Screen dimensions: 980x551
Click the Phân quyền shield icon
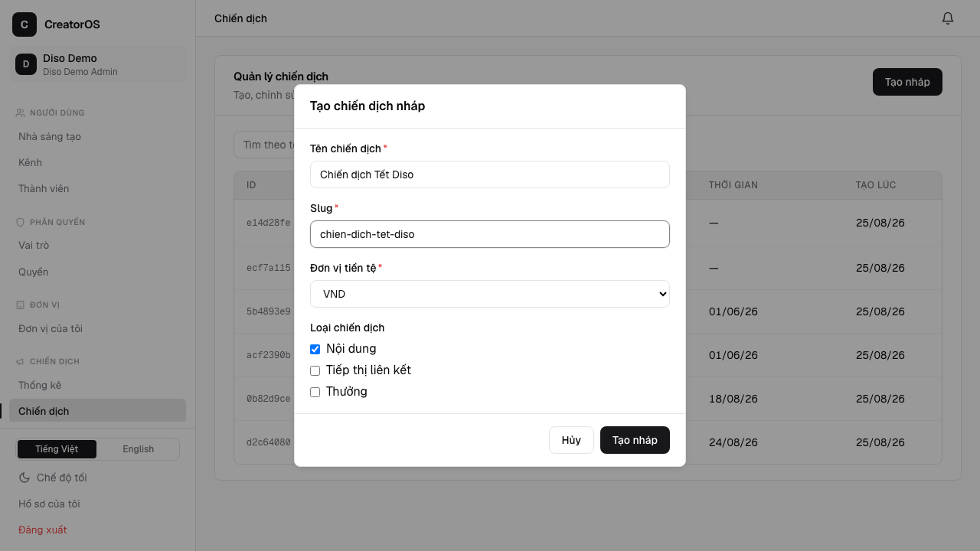click(x=20, y=222)
